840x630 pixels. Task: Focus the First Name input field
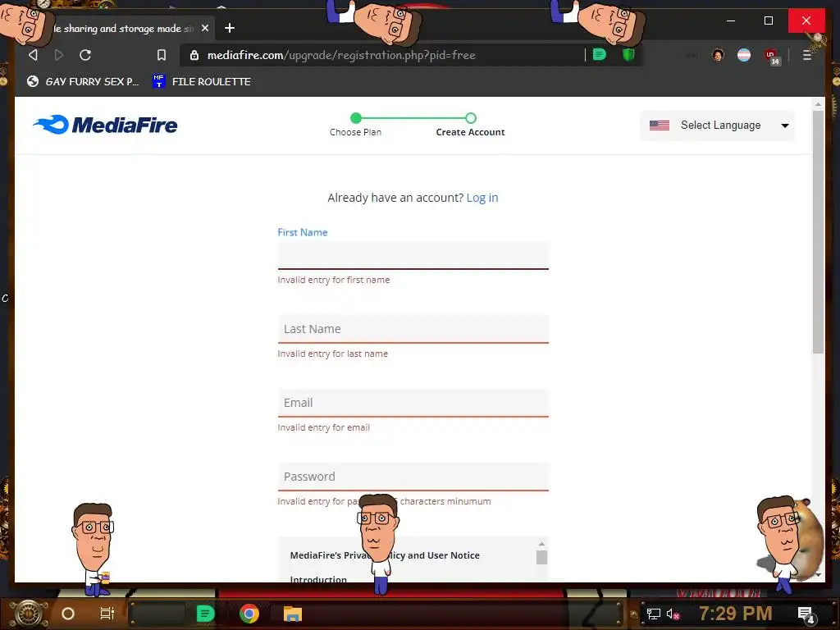(x=413, y=255)
